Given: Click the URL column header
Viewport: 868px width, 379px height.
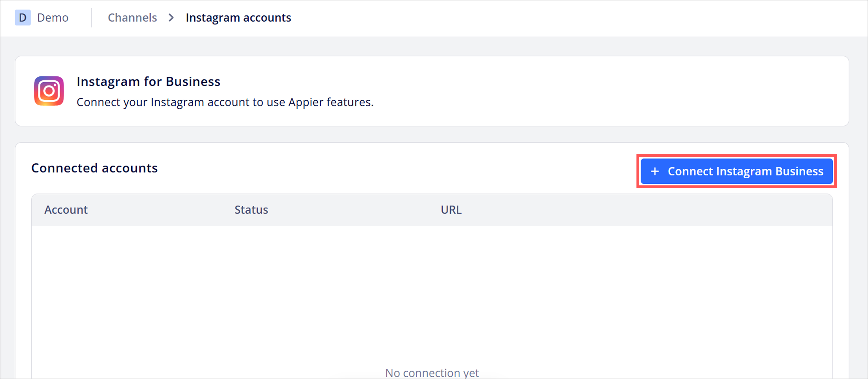Looking at the screenshot, I should tap(451, 210).
